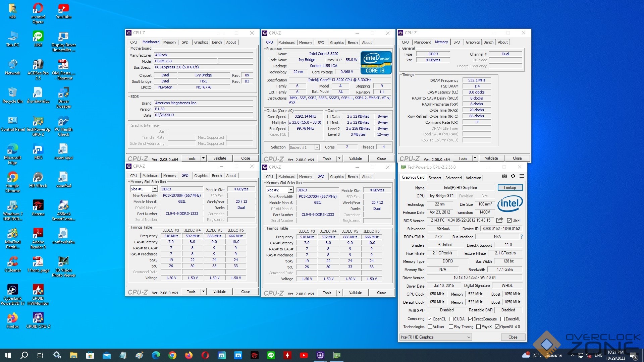Click the Intel Core i3 logo image

[x=376, y=63]
